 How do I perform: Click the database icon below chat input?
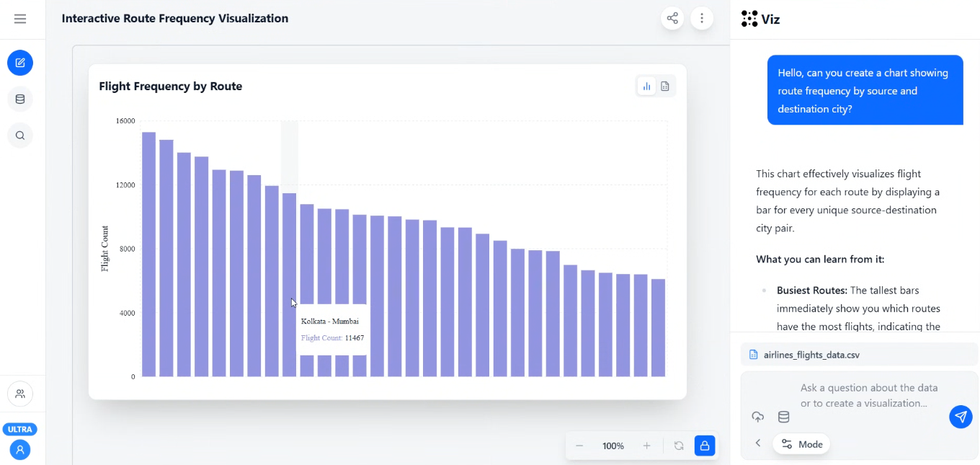coord(783,417)
